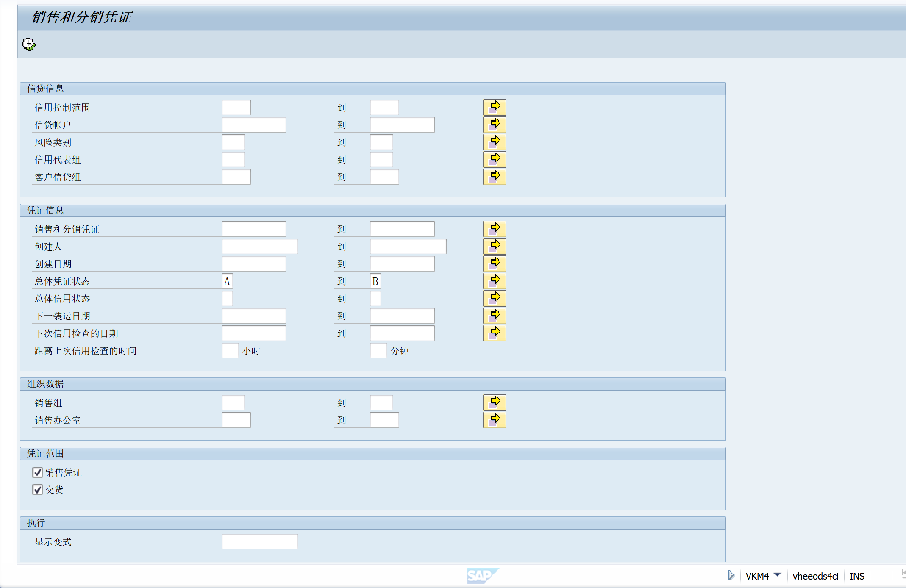Click the 下次信用检查的日期 from field

[x=254, y=333]
